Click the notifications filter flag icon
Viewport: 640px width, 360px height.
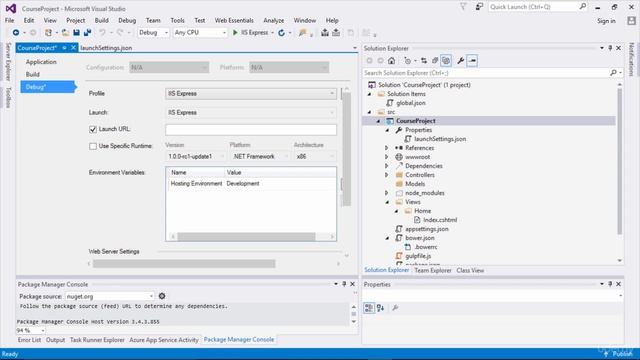click(x=463, y=7)
